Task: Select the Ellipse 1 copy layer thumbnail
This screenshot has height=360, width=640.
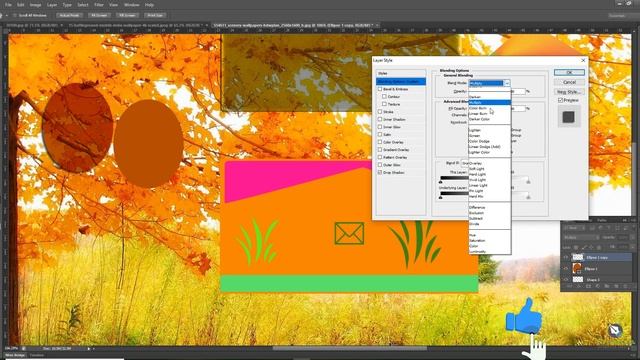Action: (578, 257)
